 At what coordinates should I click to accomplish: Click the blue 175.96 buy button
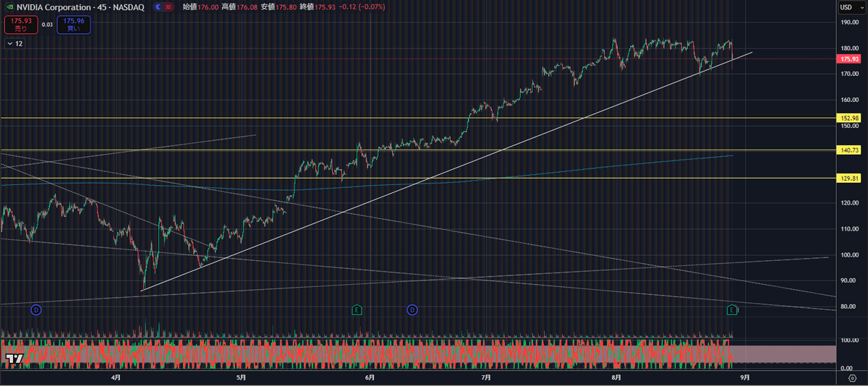click(74, 25)
